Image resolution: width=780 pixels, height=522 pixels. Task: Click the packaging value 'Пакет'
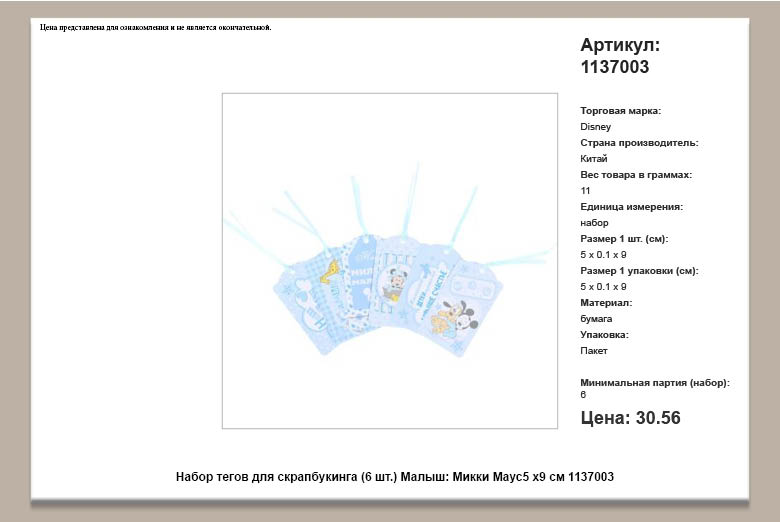coord(593,351)
